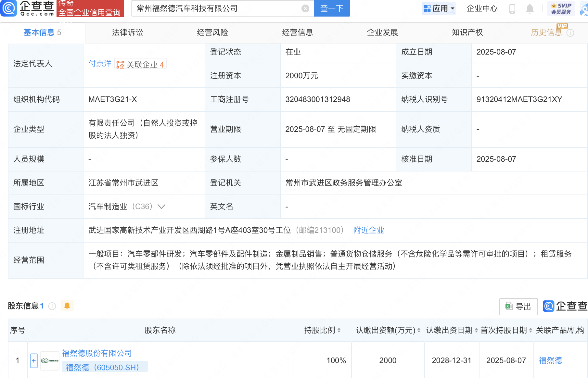Expand shareholder row plus button

pyautogui.click(x=34, y=360)
